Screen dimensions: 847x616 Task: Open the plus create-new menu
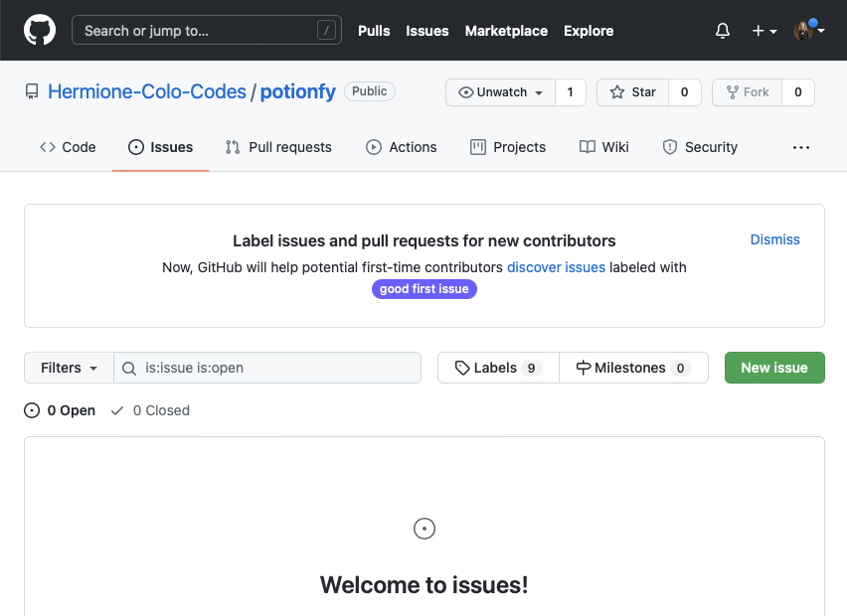(x=763, y=31)
